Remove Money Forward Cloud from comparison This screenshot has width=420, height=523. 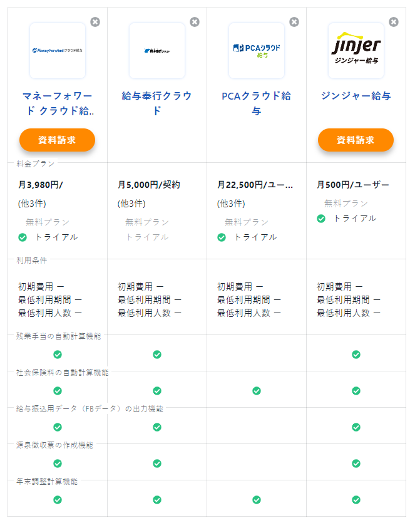(95, 22)
